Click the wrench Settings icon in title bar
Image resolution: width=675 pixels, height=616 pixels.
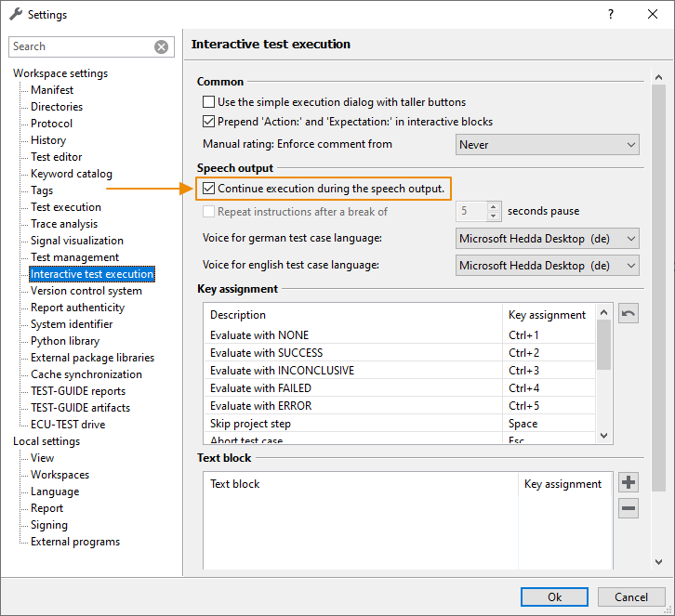tap(15, 15)
